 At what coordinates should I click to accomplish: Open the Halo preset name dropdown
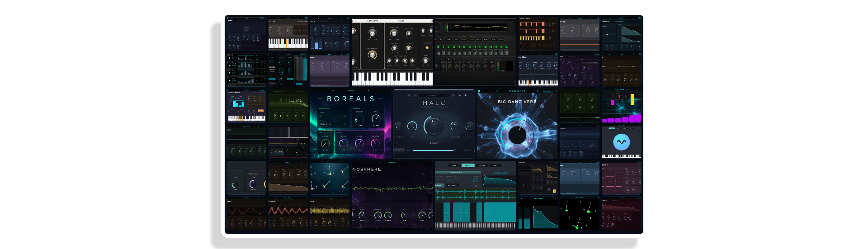[434, 95]
